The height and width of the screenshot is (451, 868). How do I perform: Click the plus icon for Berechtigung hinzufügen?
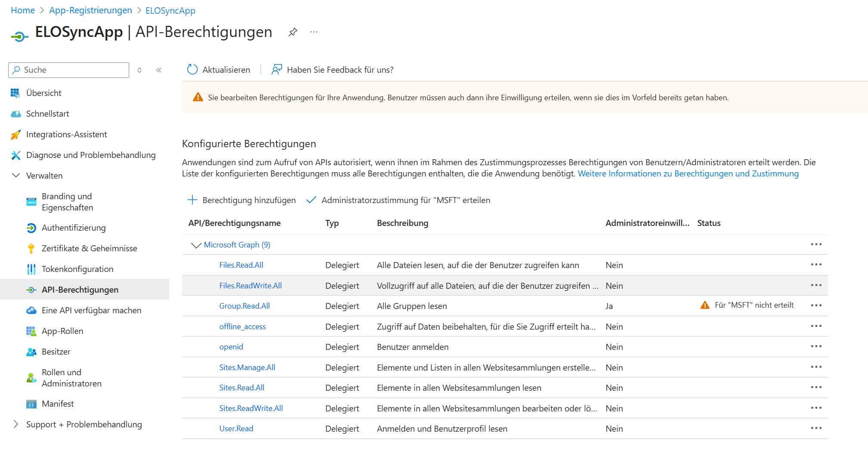[192, 200]
